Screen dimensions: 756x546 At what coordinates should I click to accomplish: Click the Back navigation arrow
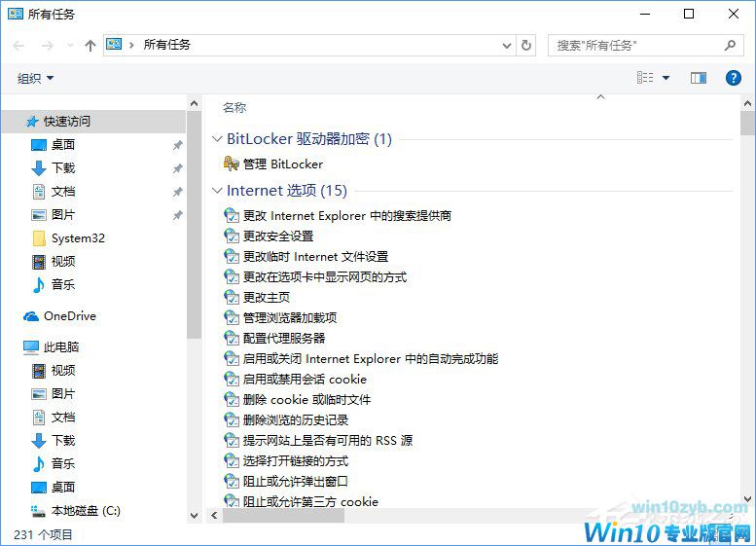pyautogui.click(x=18, y=46)
